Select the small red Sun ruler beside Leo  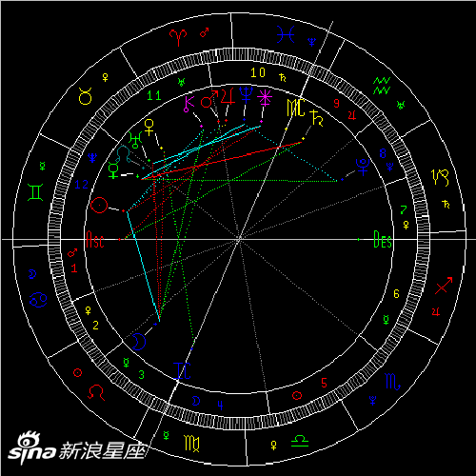point(77,372)
